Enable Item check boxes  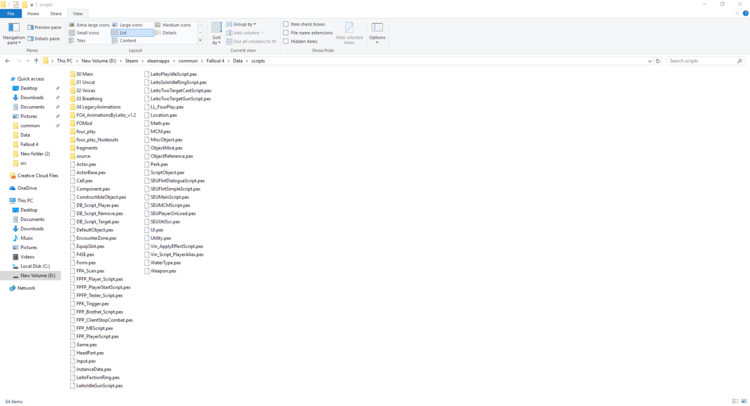coord(286,24)
